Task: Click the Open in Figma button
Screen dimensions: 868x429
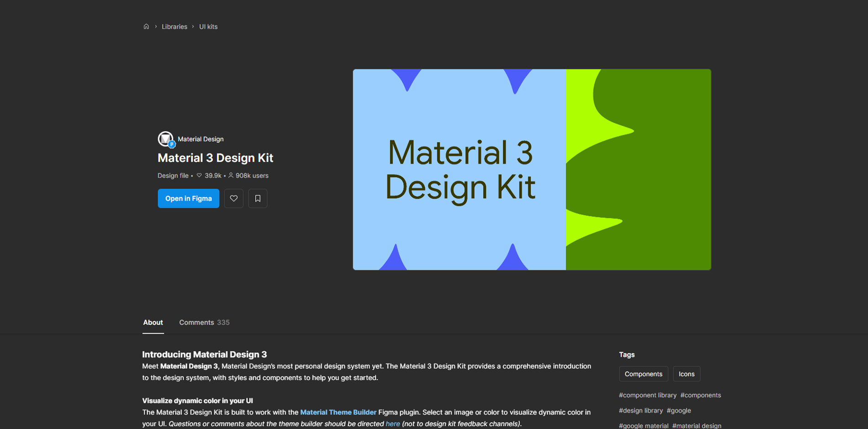Action: coord(189,199)
